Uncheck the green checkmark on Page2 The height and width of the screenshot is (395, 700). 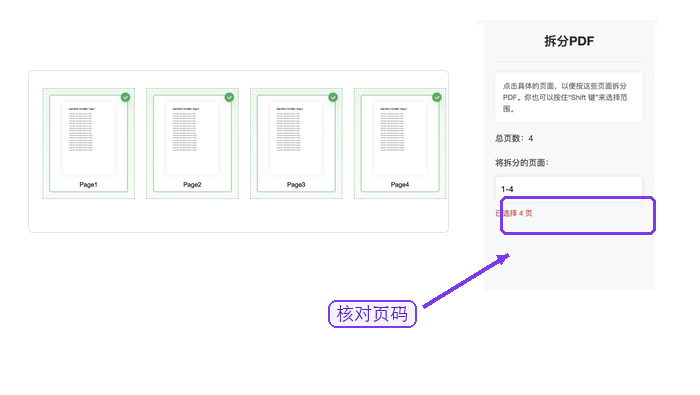click(x=229, y=97)
